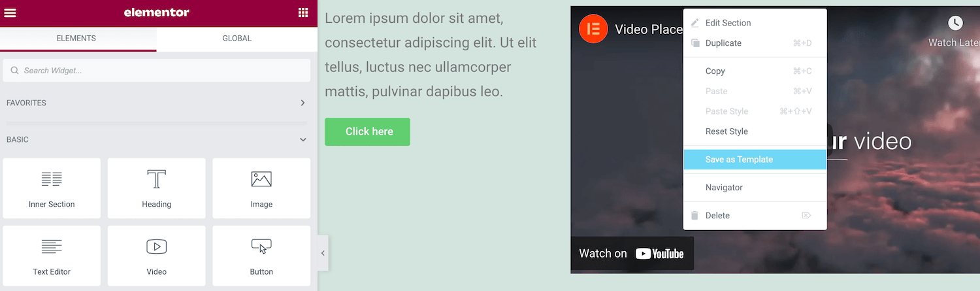Select the Inner Section widget

[52, 188]
